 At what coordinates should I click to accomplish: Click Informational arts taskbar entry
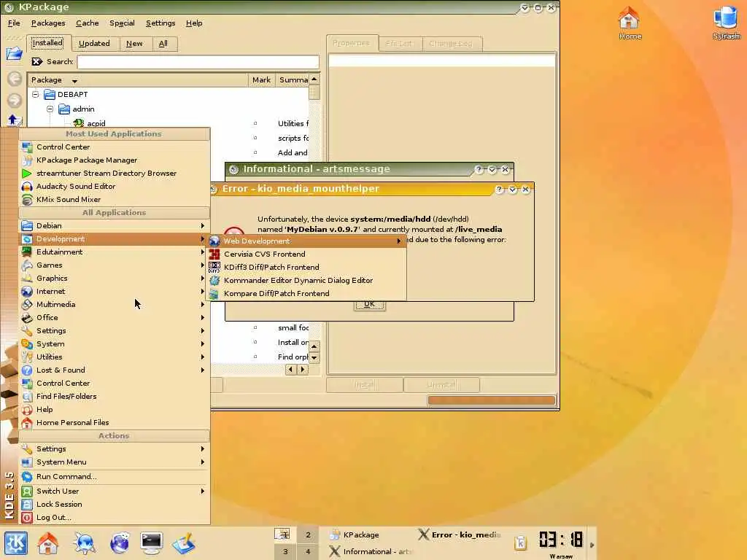point(370,551)
